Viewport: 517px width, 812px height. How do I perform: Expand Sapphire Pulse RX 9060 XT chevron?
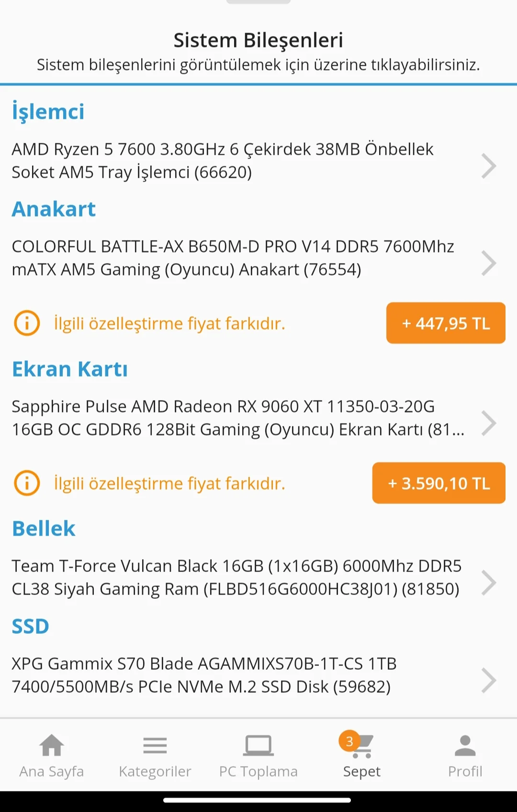(488, 423)
